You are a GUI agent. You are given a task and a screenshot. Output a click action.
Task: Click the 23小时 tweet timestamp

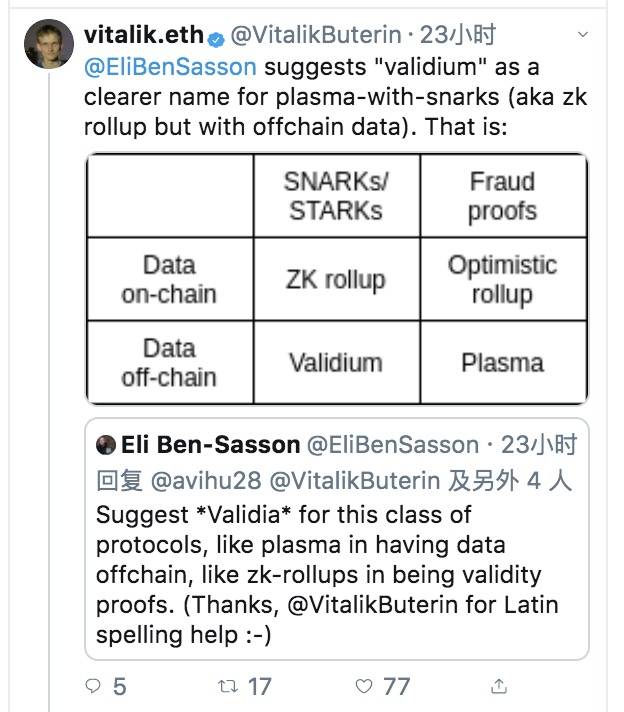click(x=457, y=35)
